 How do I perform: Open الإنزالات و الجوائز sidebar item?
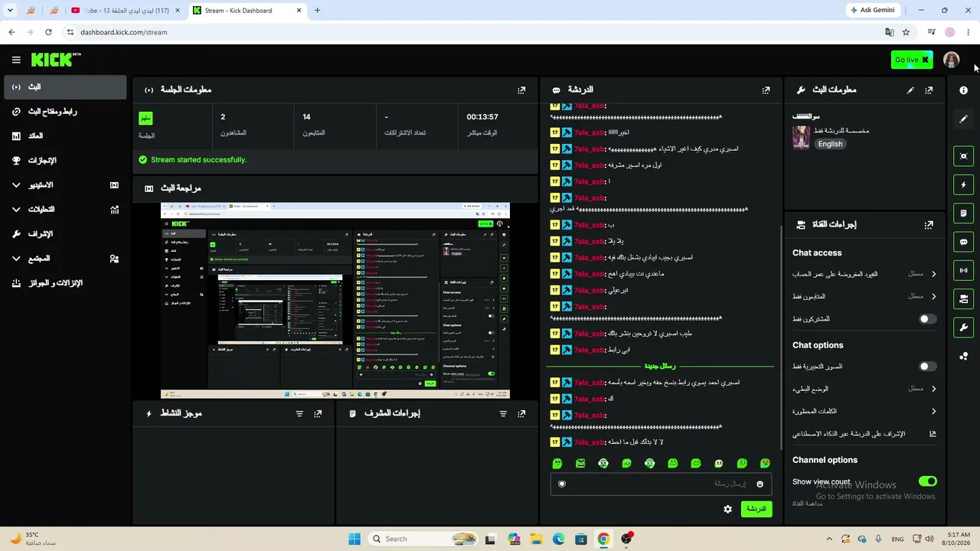[x=65, y=283]
